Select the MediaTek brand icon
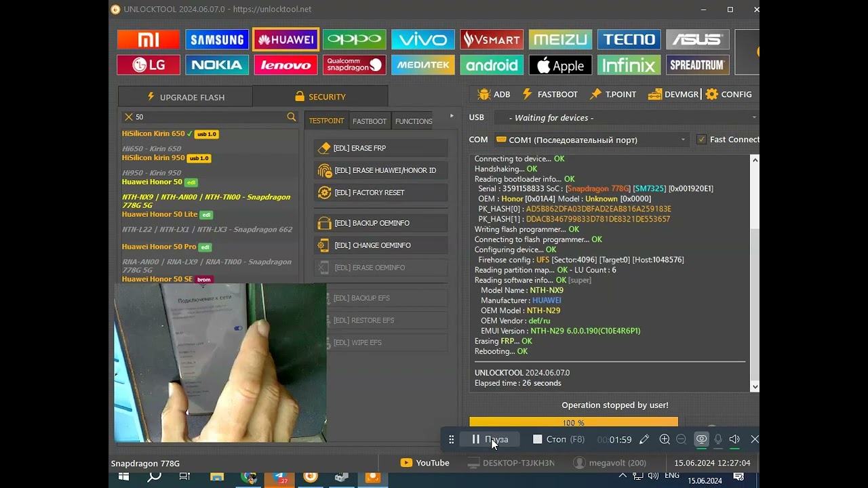 pos(423,65)
